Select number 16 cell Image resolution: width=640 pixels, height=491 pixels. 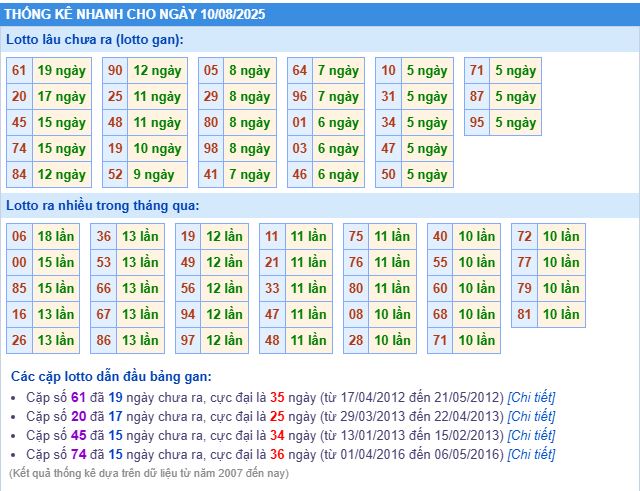pos(19,314)
